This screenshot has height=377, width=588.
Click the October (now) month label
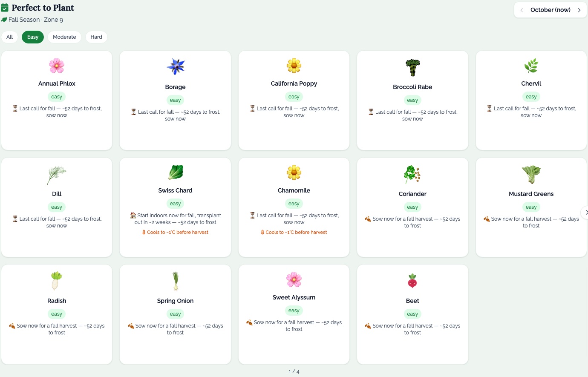point(550,10)
